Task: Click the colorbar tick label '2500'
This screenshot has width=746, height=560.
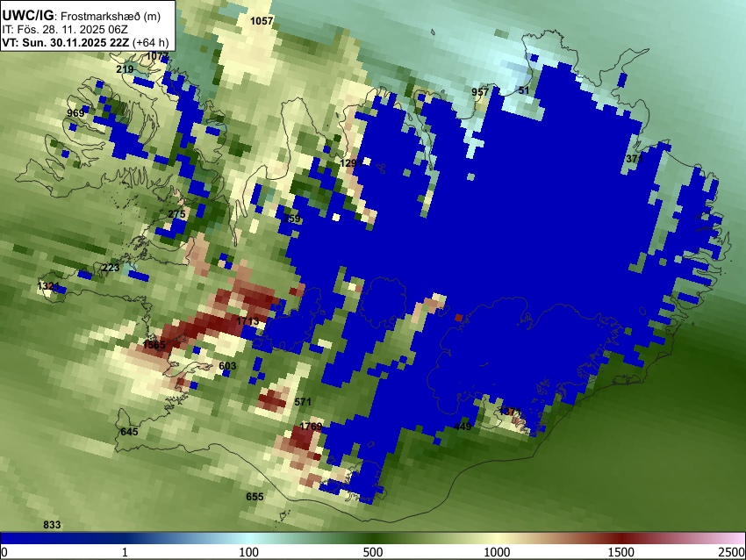Action: (732, 552)
